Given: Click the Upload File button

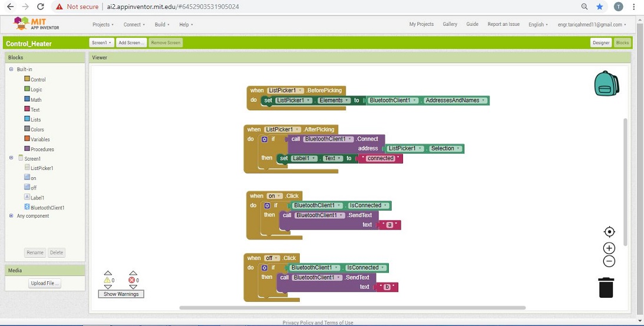Looking at the screenshot, I should tap(45, 283).
